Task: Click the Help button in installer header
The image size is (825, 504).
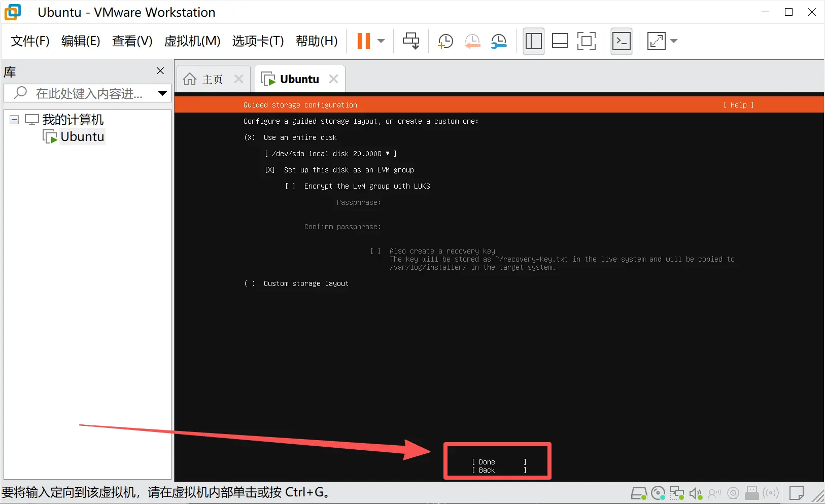Action: 738,105
